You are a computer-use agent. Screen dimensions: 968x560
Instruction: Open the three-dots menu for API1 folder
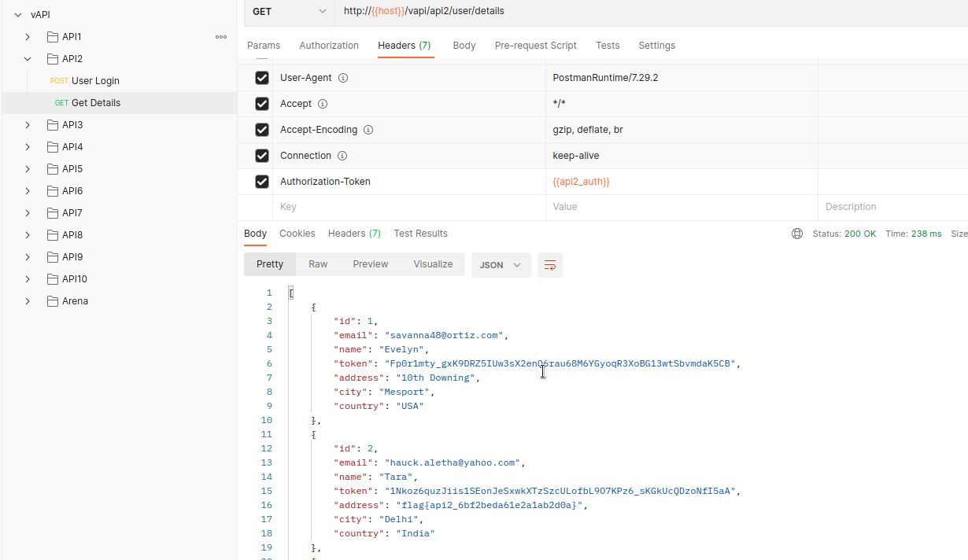221,37
